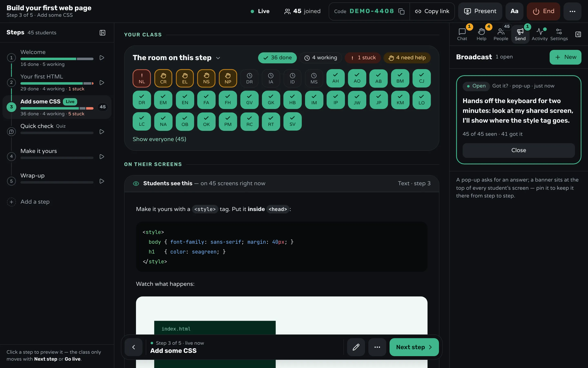Open the Chat tab
This screenshot has height=368, width=588.
tap(462, 34)
